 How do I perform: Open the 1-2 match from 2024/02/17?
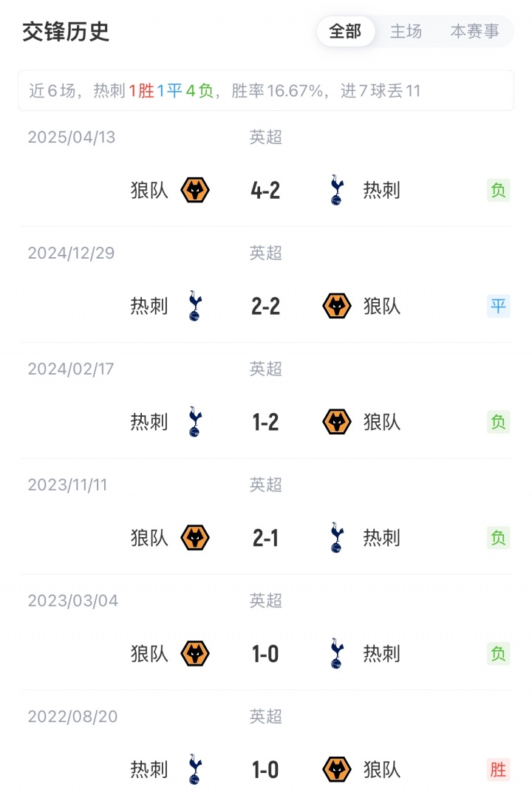coord(265,422)
